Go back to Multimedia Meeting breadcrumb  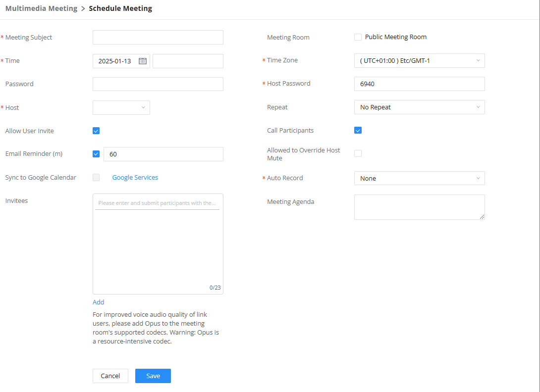pos(41,8)
